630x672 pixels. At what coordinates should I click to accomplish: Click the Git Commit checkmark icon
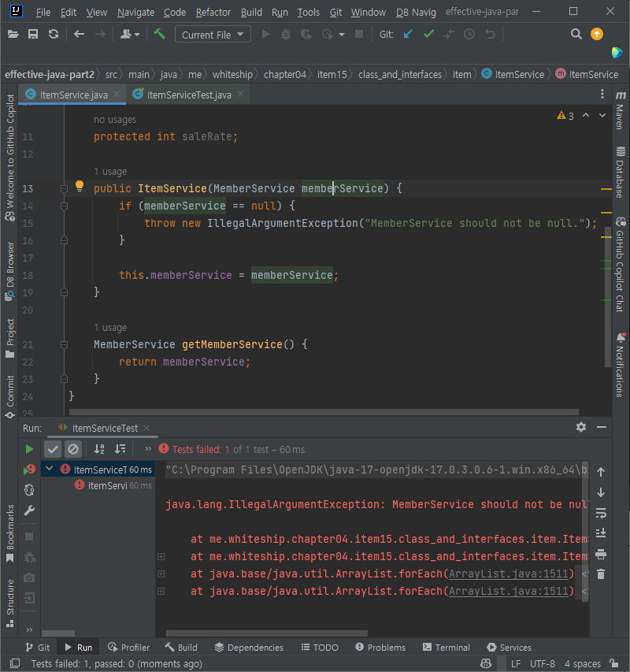coord(428,34)
